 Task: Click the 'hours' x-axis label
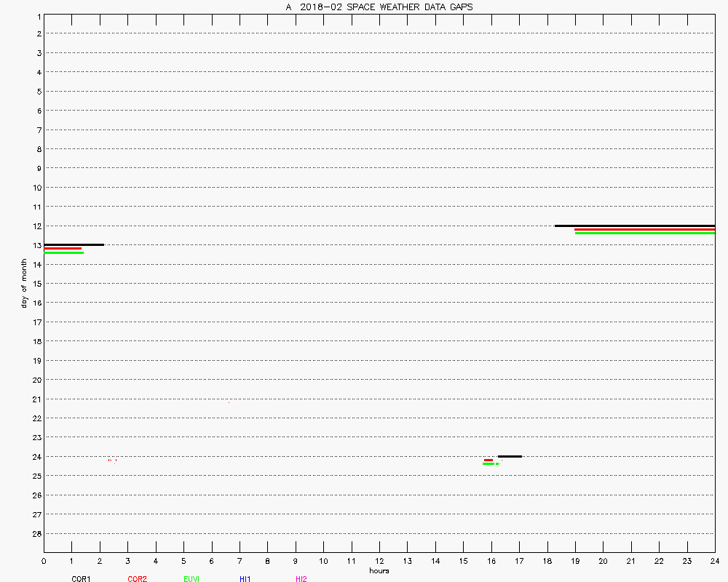click(x=379, y=570)
